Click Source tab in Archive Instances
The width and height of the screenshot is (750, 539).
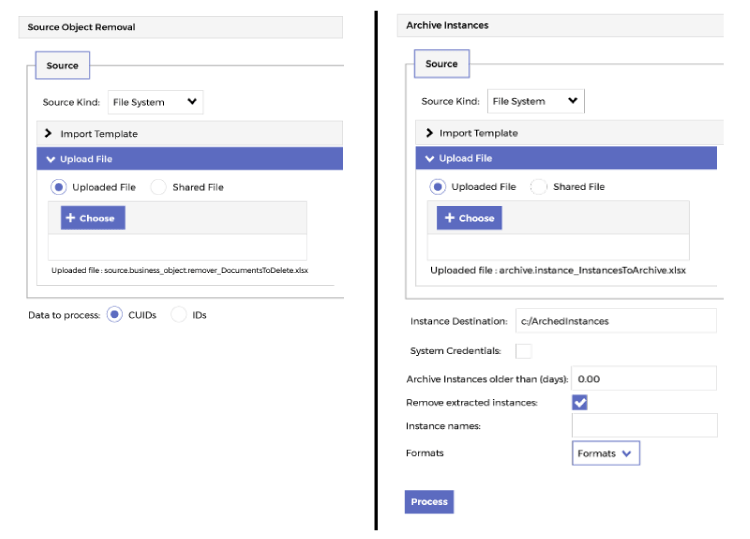[x=441, y=64]
